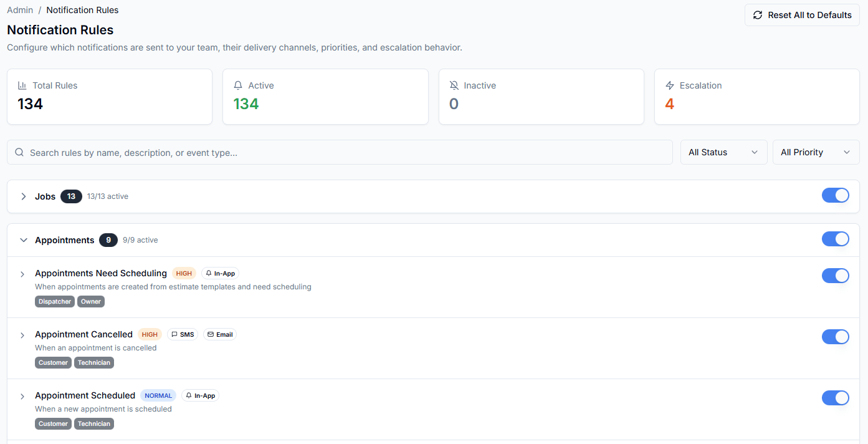Click the Notification Rules breadcrumb
The image size is (868, 444).
pos(82,10)
